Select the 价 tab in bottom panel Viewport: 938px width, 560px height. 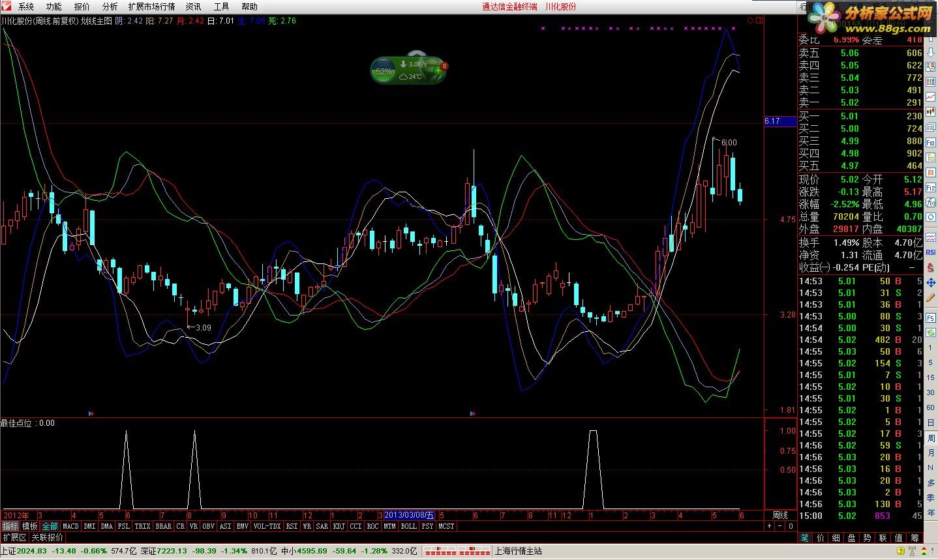pyautogui.click(x=820, y=538)
